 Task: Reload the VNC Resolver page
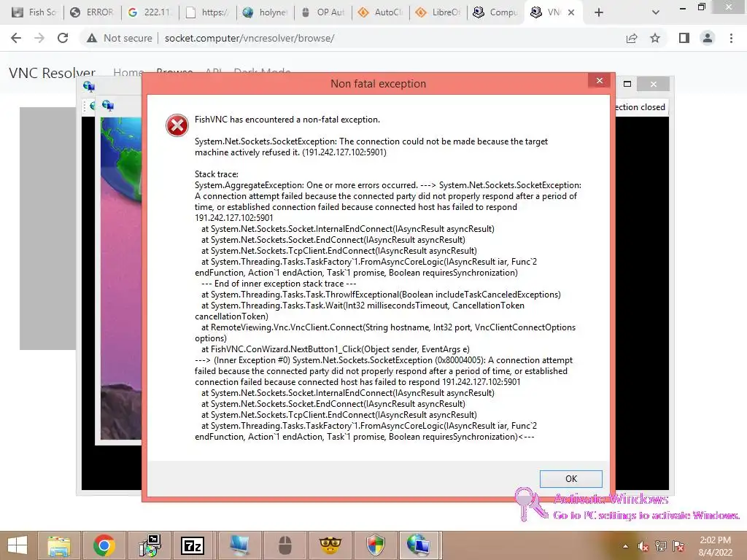(x=63, y=38)
